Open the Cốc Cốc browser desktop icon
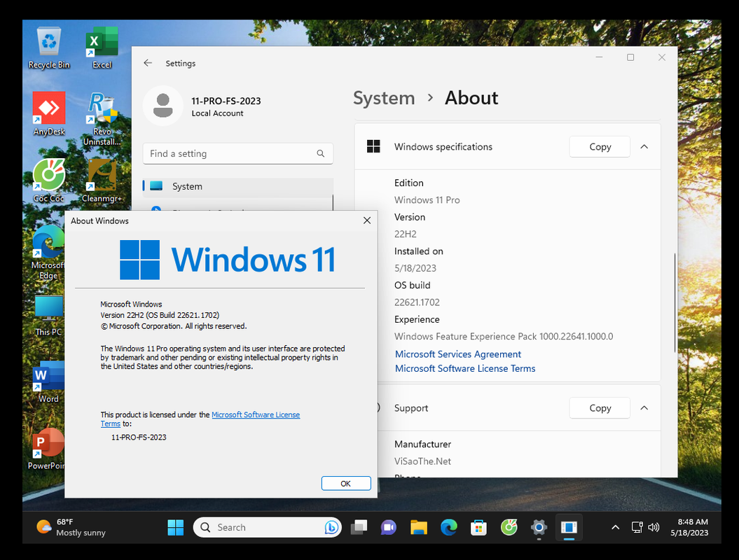The height and width of the screenshot is (560, 739). tap(49, 181)
